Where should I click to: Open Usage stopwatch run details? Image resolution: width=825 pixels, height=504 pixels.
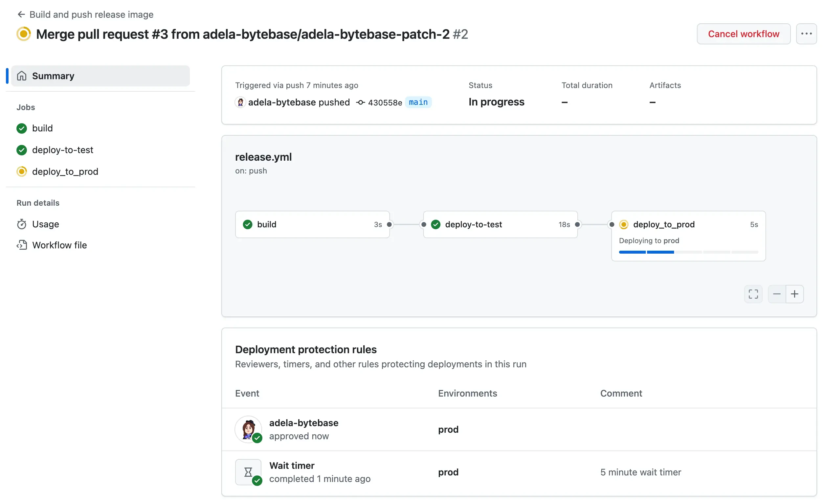(x=45, y=224)
